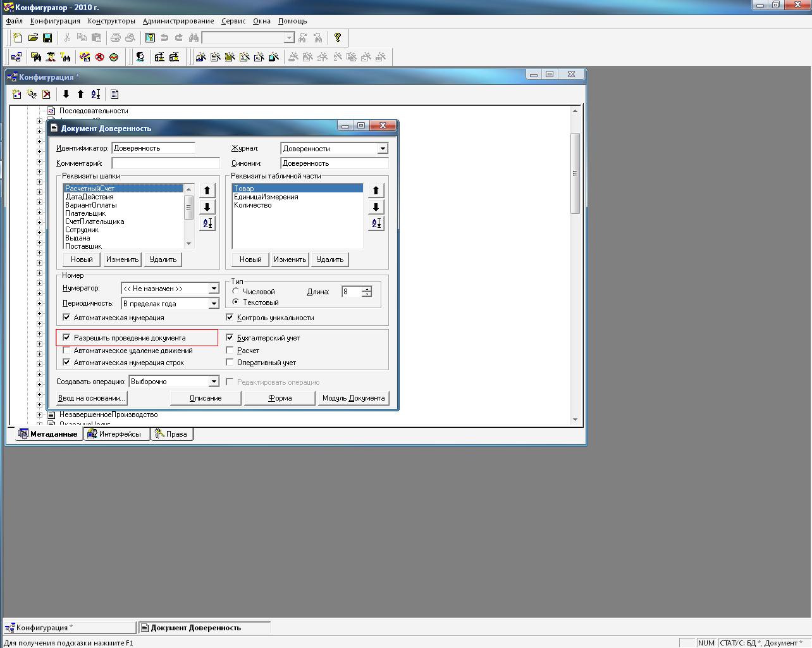Move header attribute up with arrow button

click(207, 190)
